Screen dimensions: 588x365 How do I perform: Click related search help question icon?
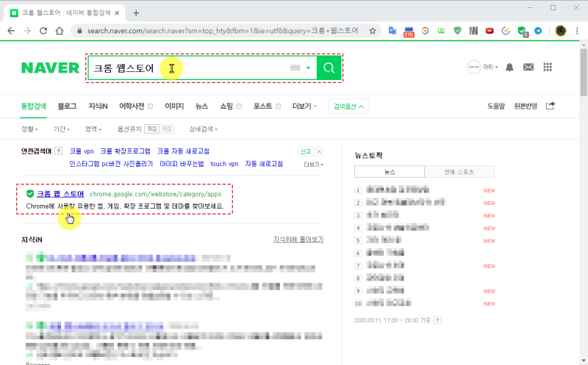pyautogui.click(x=58, y=151)
